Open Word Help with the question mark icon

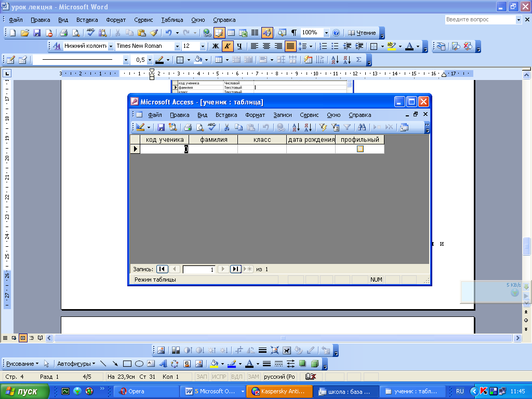click(336, 33)
